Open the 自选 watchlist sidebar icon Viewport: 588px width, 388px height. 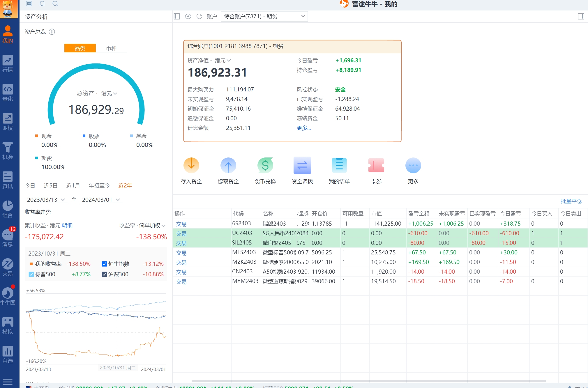point(8,355)
